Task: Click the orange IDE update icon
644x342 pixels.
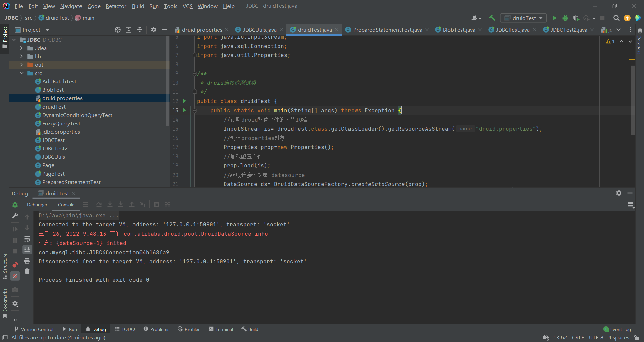Action: pyautogui.click(x=627, y=18)
